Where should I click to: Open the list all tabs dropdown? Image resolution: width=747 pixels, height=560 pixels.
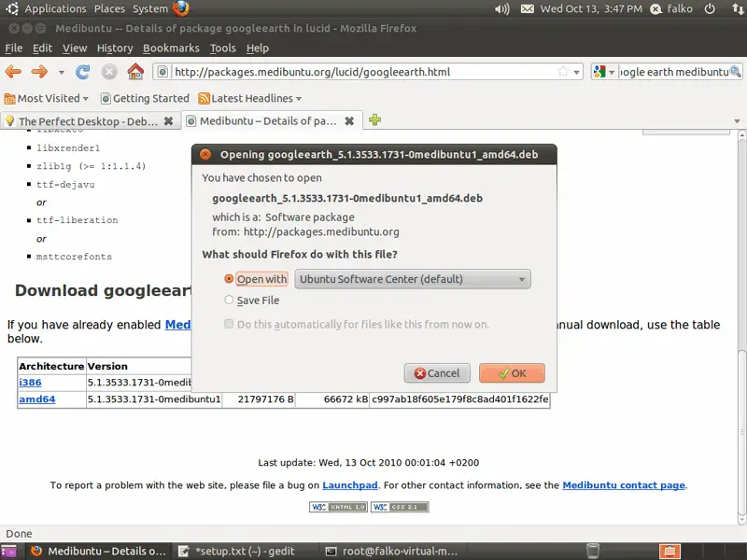point(737,121)
